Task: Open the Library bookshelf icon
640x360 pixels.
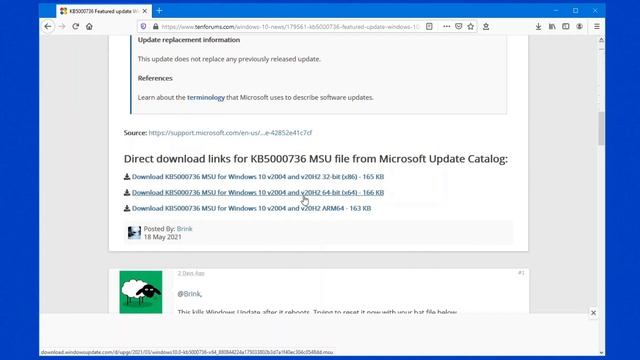Action: [x=552, y=27]
